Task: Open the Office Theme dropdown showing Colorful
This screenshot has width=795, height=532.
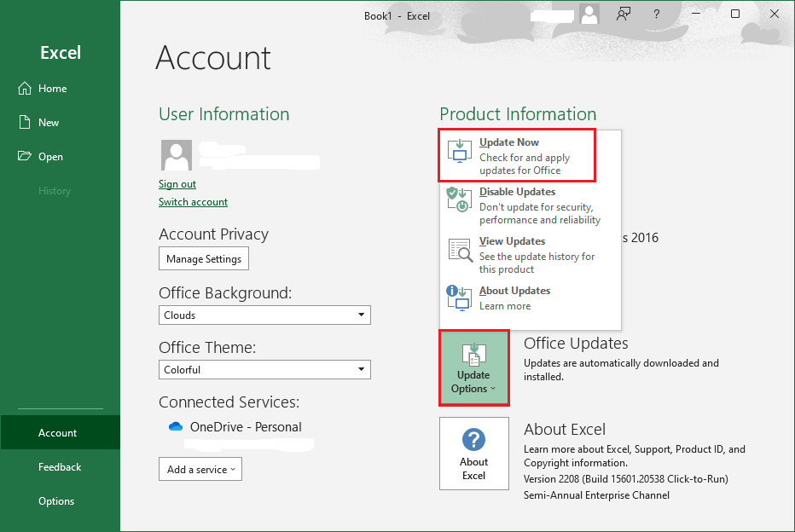Action: point(362,369)
